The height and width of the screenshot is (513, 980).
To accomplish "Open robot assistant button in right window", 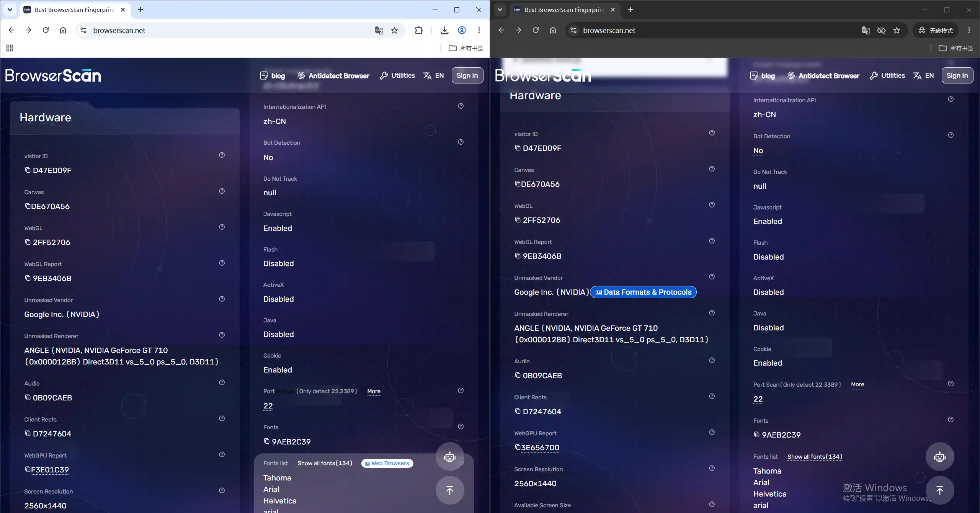I will coord(940,457).
